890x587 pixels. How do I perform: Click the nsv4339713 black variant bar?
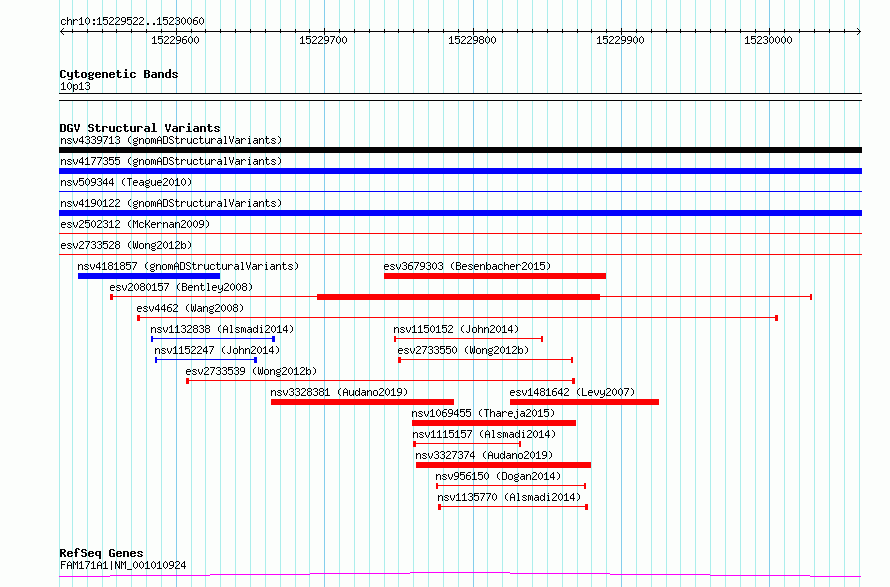460,150
